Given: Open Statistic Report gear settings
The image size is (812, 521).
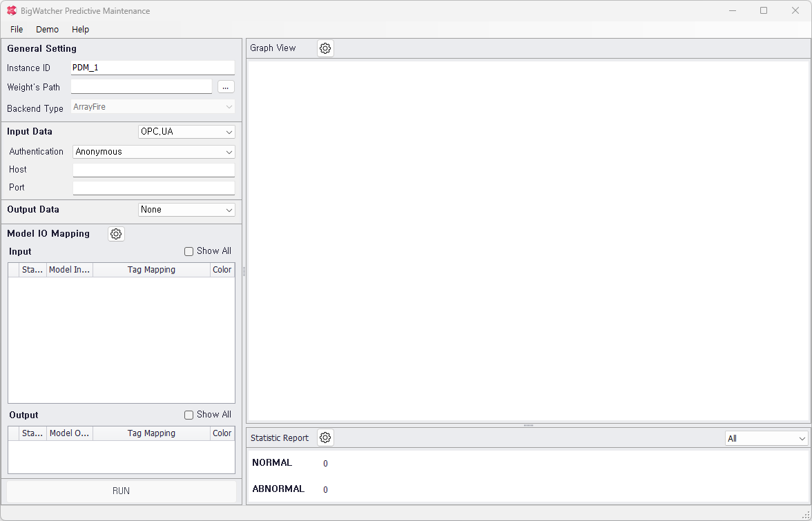Looking at the screenshot, I should click(x=325, y=438).
